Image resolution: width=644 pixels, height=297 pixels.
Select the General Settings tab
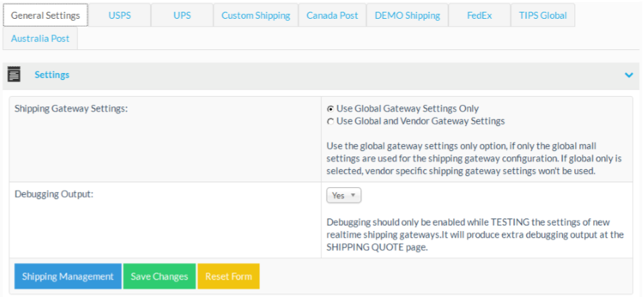pos(45,15)
